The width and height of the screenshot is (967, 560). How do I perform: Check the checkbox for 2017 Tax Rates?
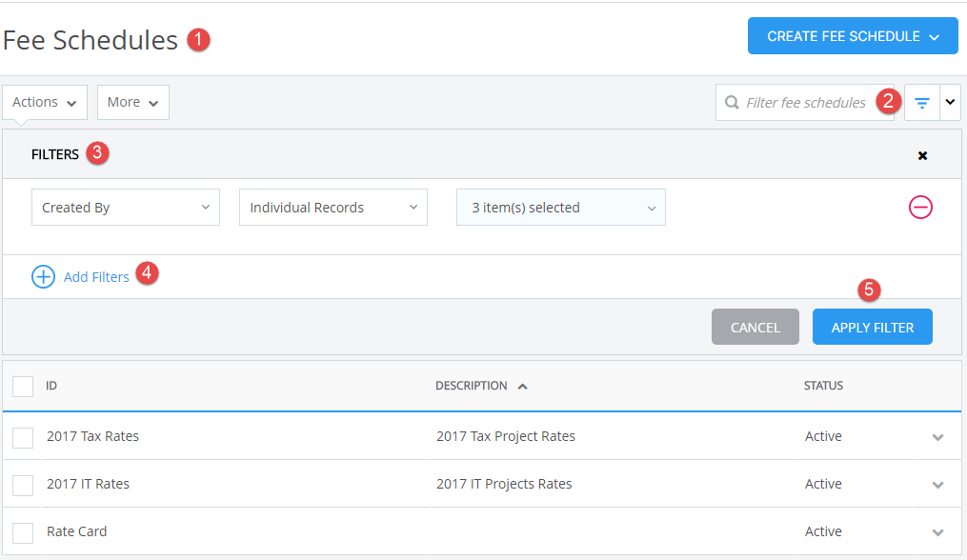[24, 436]
